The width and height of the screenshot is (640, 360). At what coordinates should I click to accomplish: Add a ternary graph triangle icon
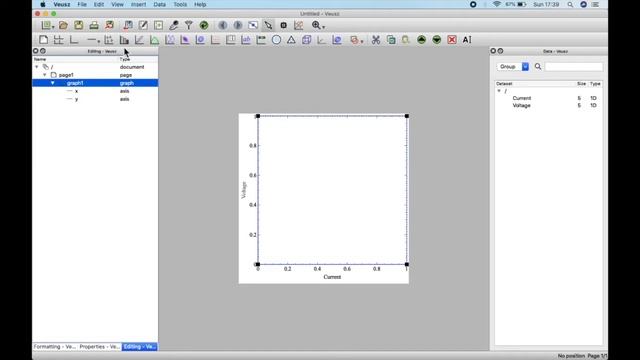(x=291, y=40)
